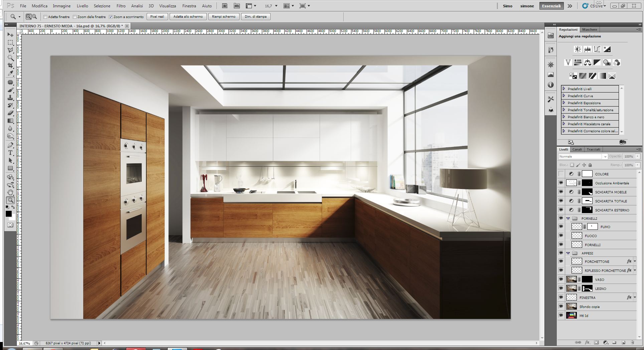Add a Channel Mixer adjustment
This screenshot has width=644, height=350.
point(617,62)
